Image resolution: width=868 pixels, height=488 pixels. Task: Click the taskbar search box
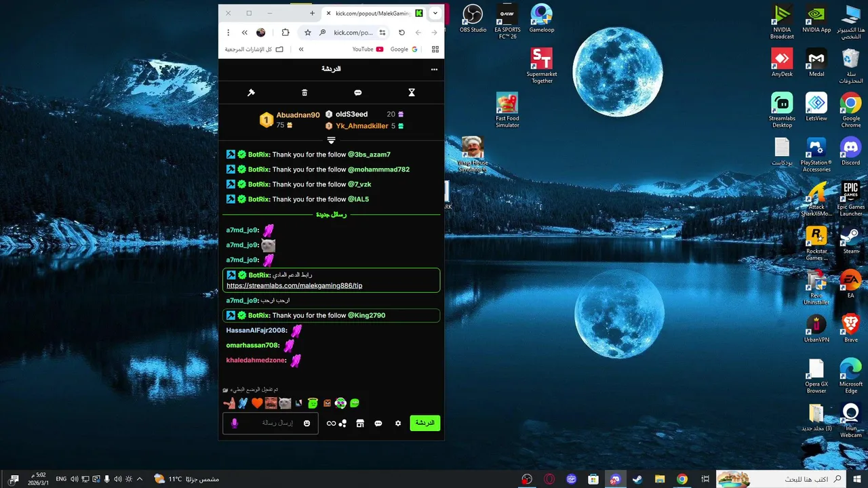pyautogui.click(x=781, y=479)
